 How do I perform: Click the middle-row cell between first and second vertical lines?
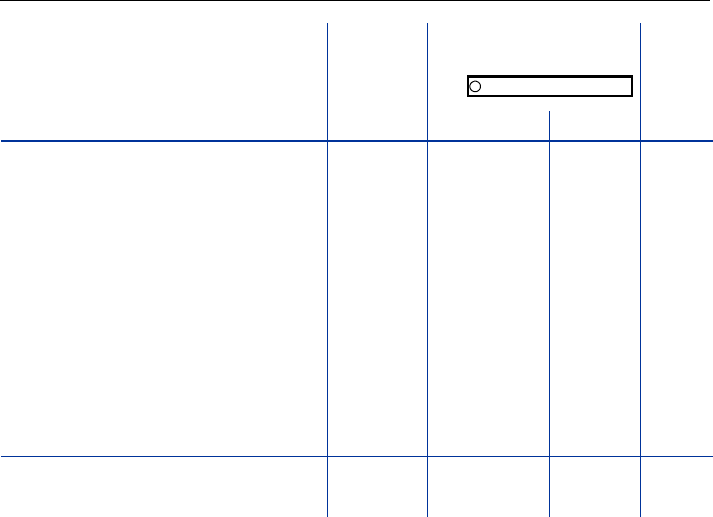click(x=377, y=299)
